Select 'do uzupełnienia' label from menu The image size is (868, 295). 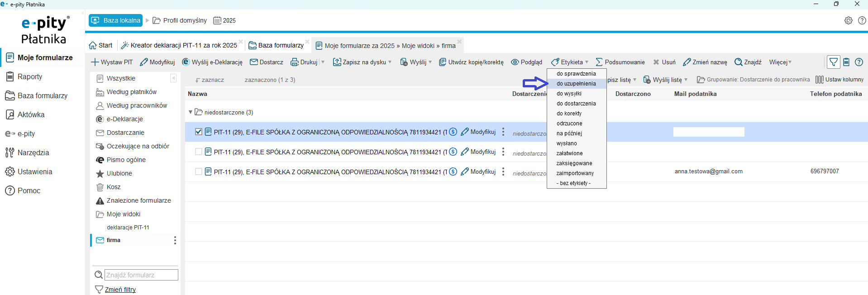pos(576,84)
